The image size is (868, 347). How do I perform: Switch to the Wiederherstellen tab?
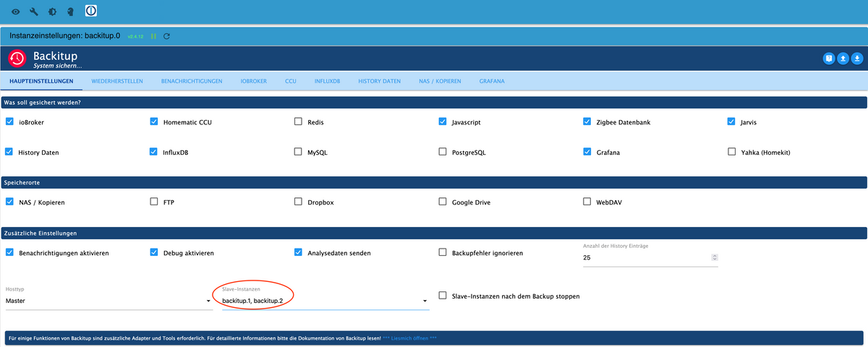[x=117, y=81]
